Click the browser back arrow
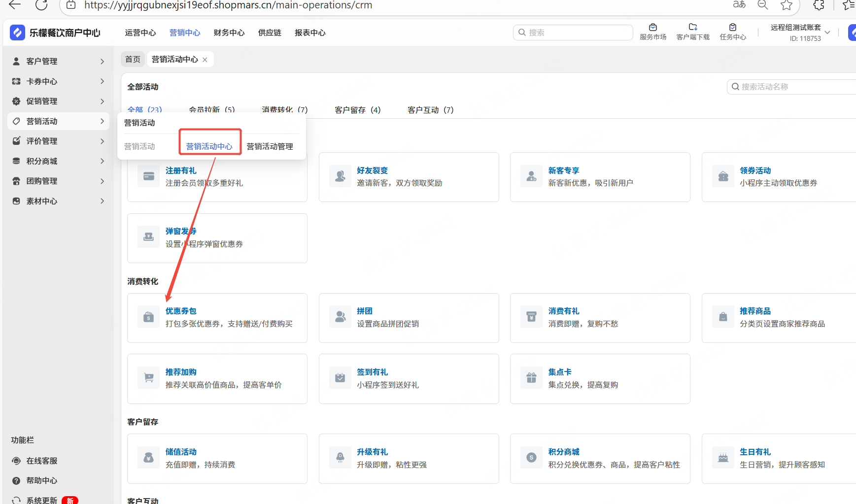Image resolution: width=856 pixels, height=504 pixels. 15,5
